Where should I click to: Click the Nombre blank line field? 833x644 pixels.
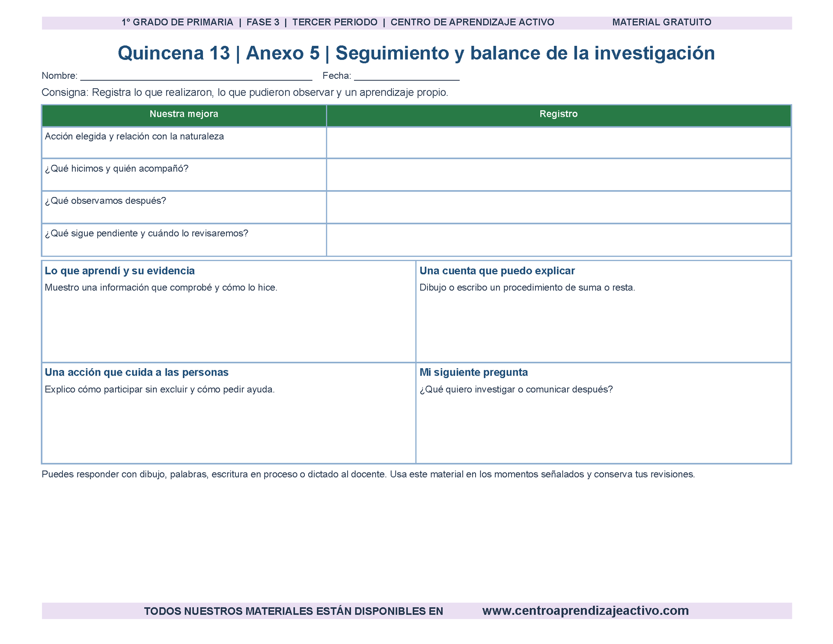pyautogui.click(x=196, y=76)
